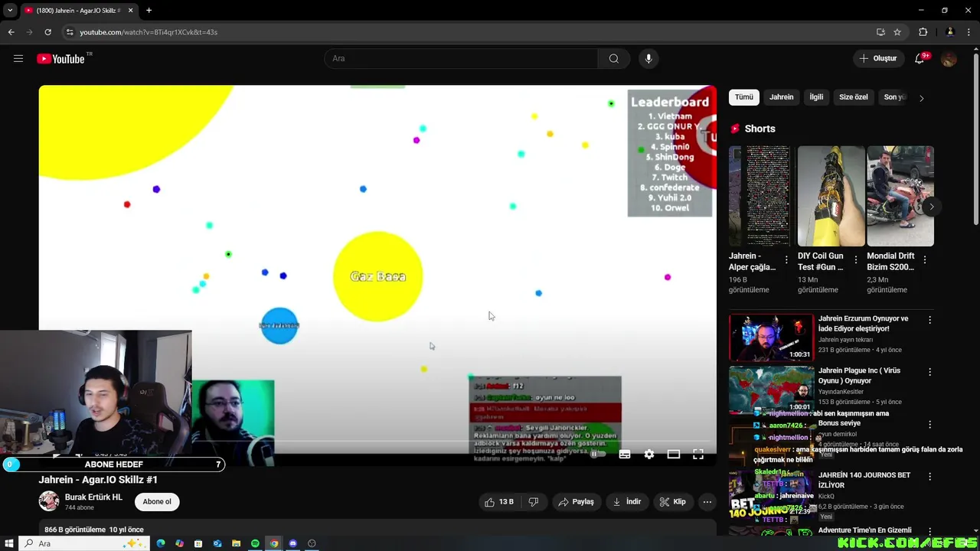Click the "866 B görüntüleme" view count text

click(x=75, y=530)
